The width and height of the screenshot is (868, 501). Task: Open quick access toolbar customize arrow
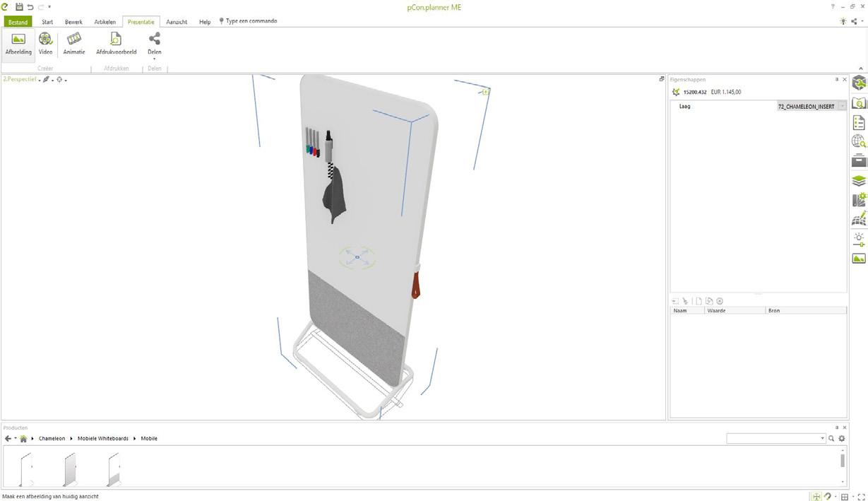point(49,7)
